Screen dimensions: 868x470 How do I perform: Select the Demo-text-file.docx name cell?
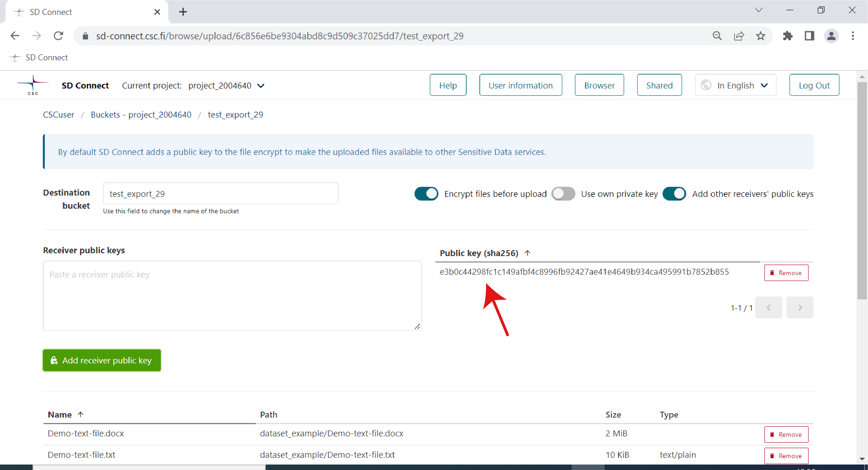(x=86, y=433)
